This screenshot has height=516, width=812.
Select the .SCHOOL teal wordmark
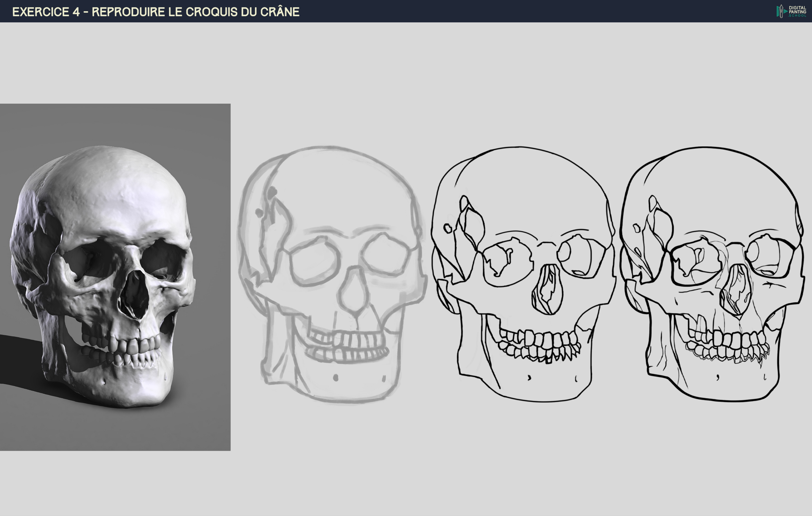pyautogui.click(x=797, y=16)
